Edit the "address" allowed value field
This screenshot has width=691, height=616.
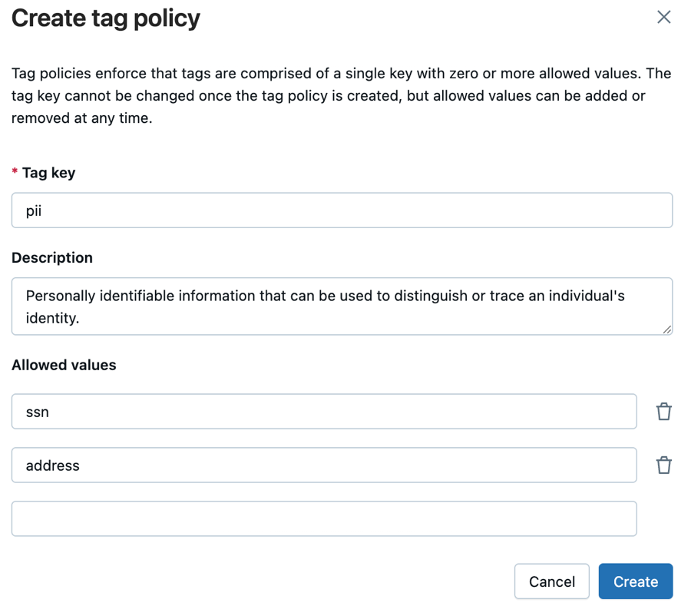(323, 465)
